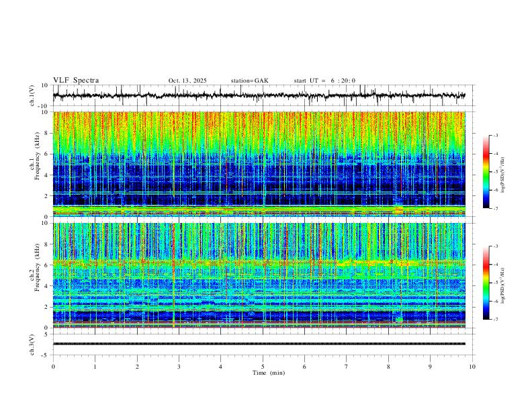This screenshot has width=532, height=411.
Task: Click the ch.2 'log(PSD)(V²/Hz)' colorbar label
Action: (503, 285)
